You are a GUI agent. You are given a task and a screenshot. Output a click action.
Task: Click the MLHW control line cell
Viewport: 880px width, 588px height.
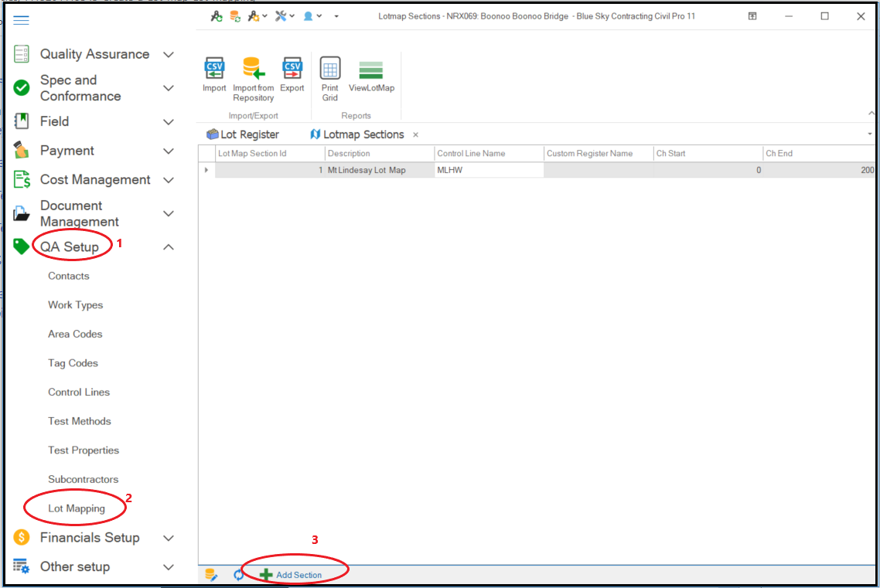tap(489, 170)
